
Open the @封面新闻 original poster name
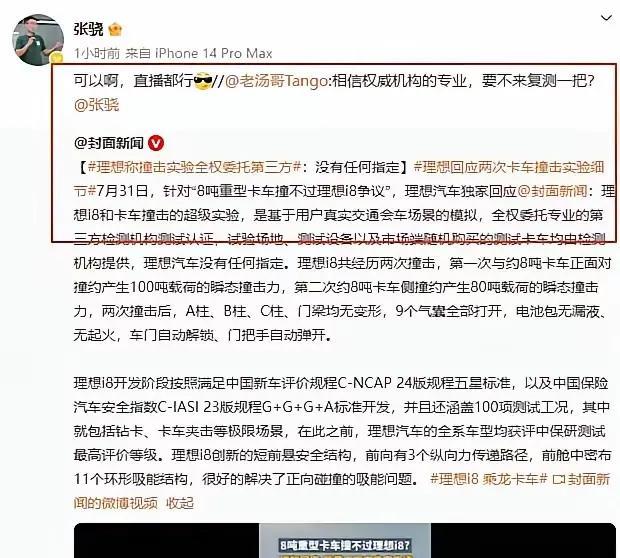(x=109, y=143)
